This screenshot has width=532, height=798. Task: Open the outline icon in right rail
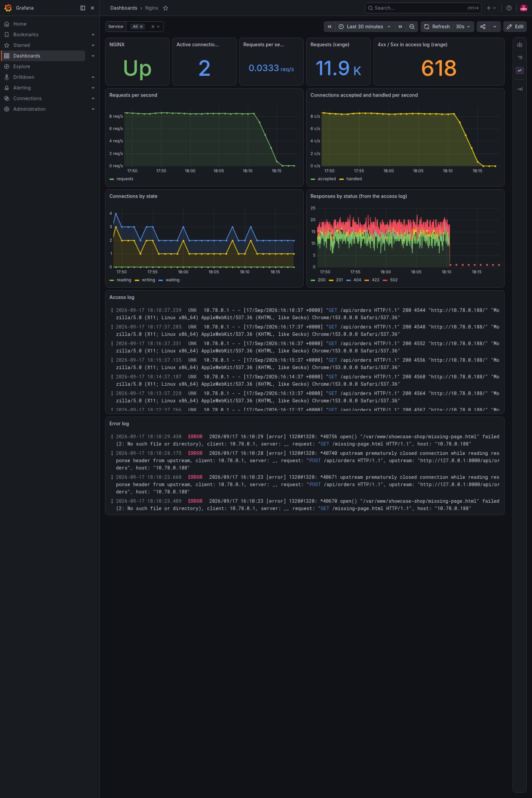tap(520, 57)
